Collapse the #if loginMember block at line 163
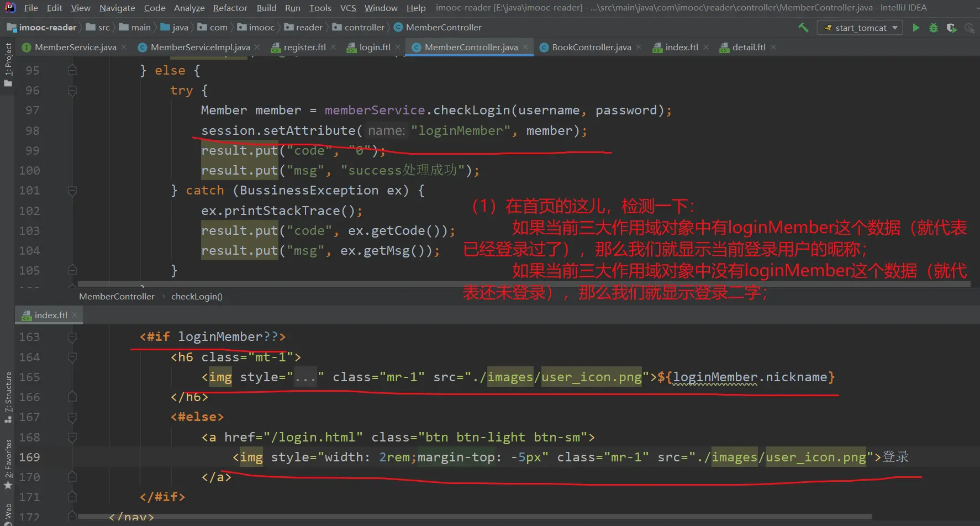980x526 pixels. 72,337
